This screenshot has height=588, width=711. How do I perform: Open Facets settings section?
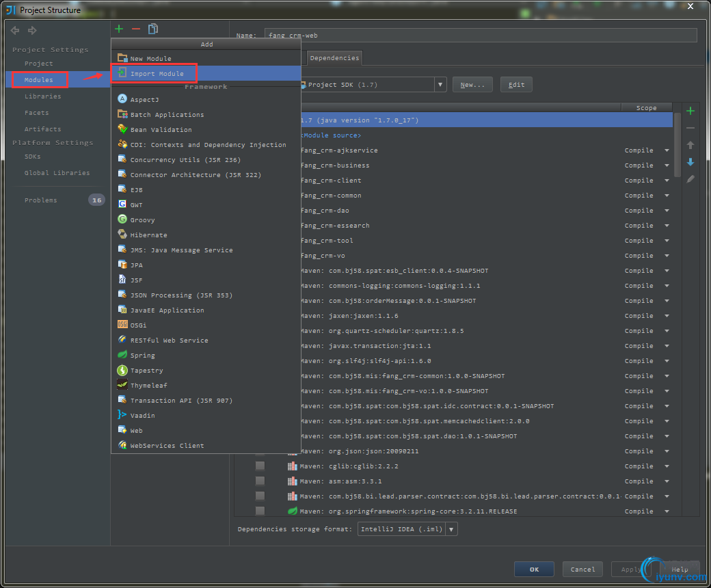37,112
